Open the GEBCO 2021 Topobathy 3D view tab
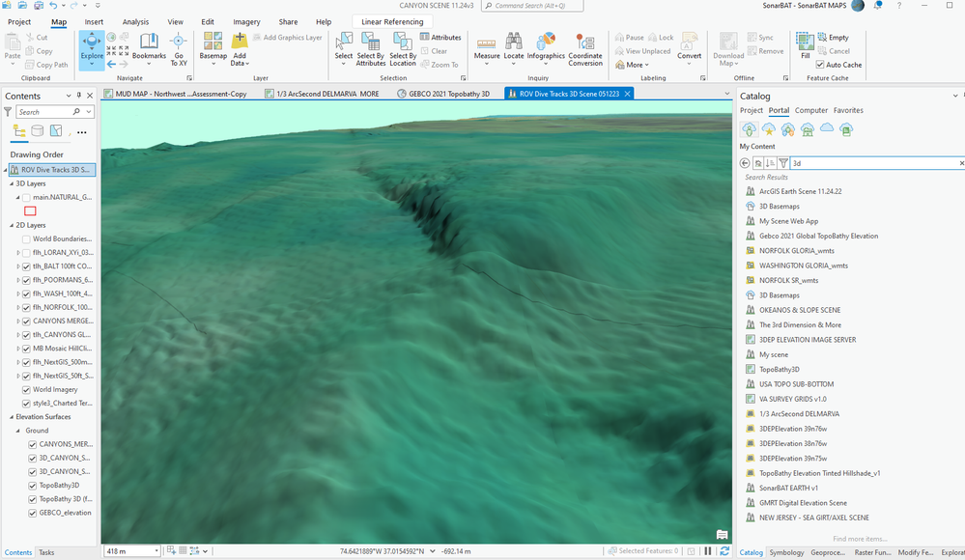Viewport: 965px width, 560px height. 451,94
